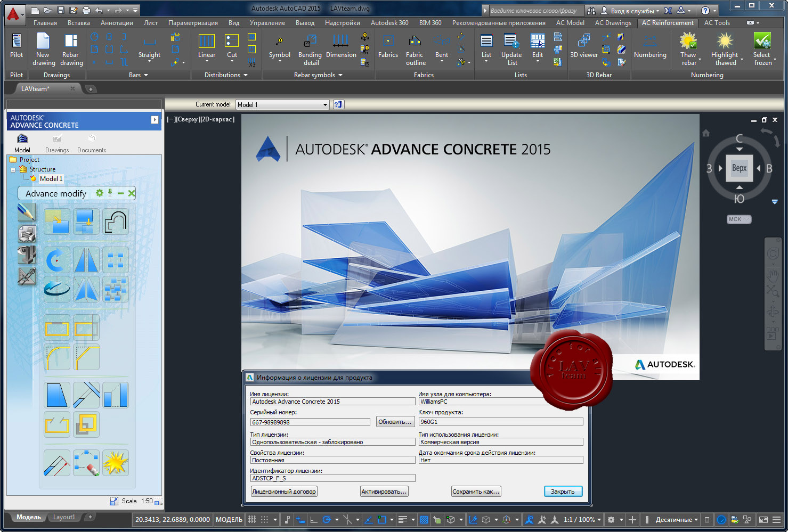Click the New drawing ribbon button
This screenshot has height=532, width=788.
click(43, 49)
